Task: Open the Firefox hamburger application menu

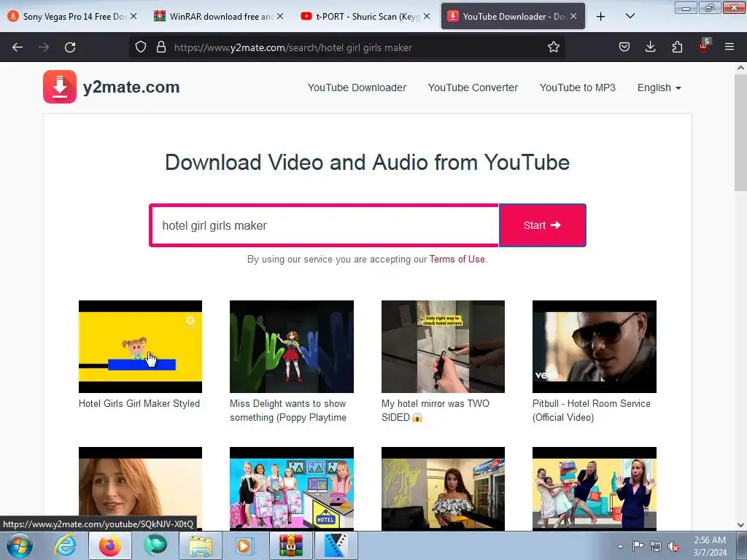Action: [729, 47]
